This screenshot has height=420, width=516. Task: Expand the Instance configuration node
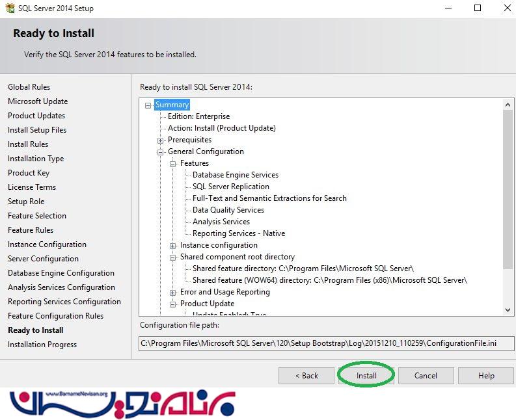(173, 246)
